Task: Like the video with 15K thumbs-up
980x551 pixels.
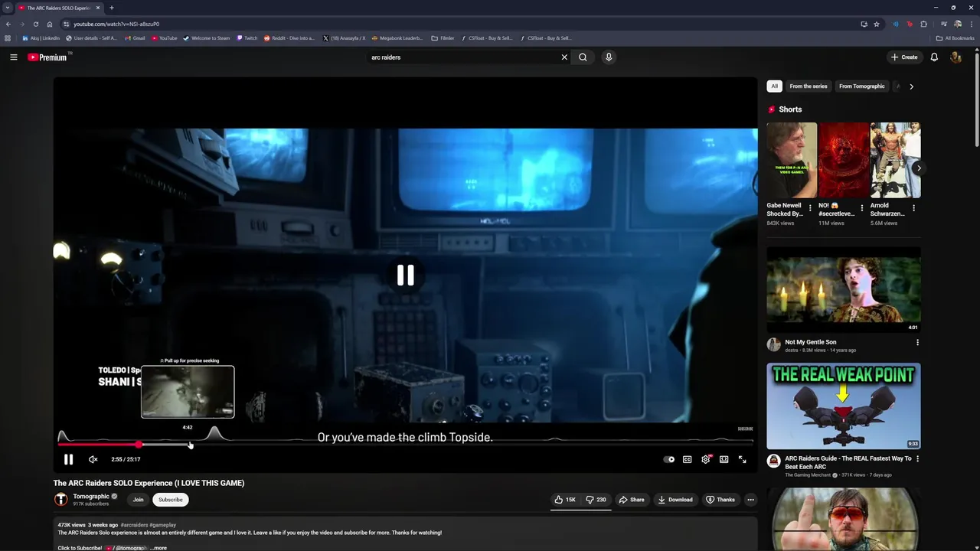Action: 566,500
